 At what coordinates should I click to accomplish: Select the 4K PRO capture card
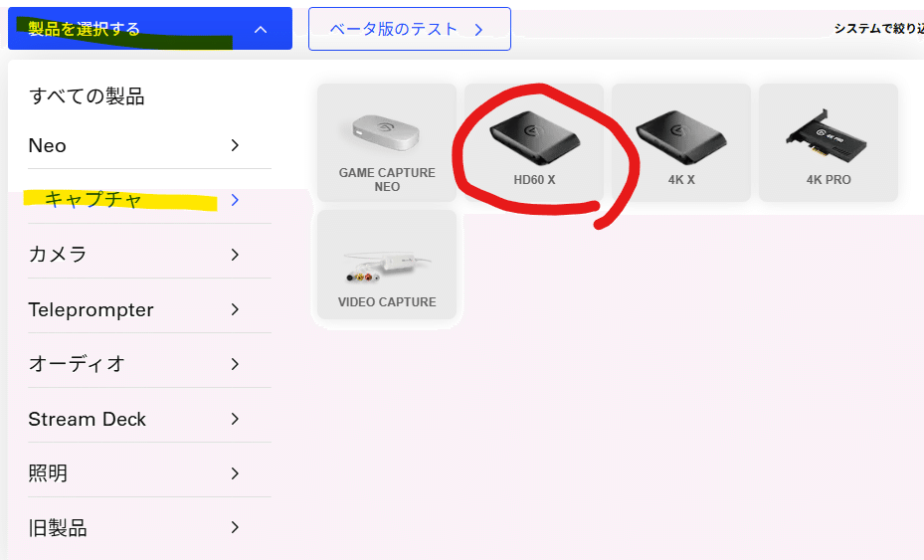pos(829,142)
